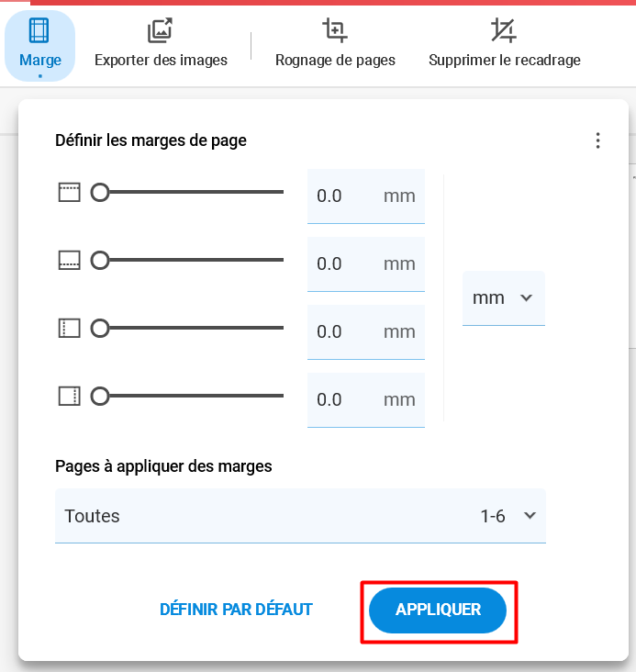Click the APPLIQUER button
The image size is (636, 672).
click(x=438, y=610)
